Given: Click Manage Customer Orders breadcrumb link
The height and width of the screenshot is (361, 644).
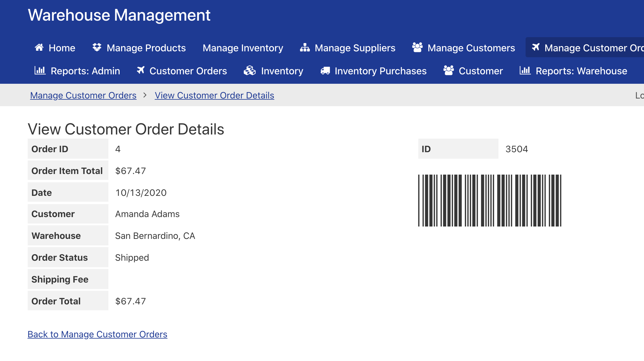Looking at the screenshot, I should (83, 95).
